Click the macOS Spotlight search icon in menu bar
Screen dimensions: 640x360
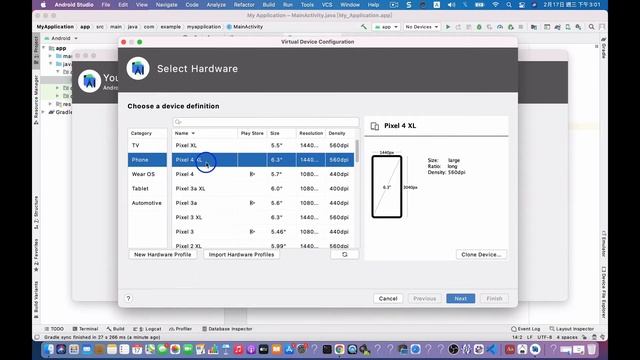click(509, 5)
